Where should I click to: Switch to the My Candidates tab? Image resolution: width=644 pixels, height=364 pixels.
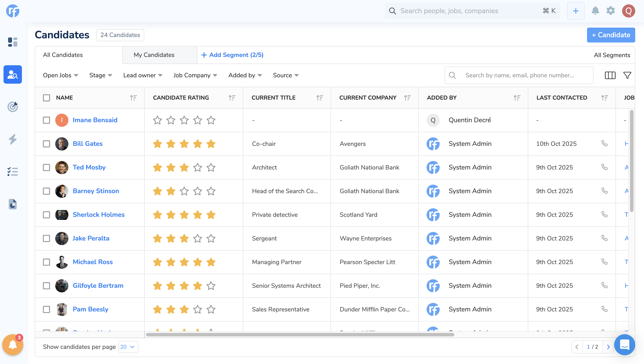(154, 55)
